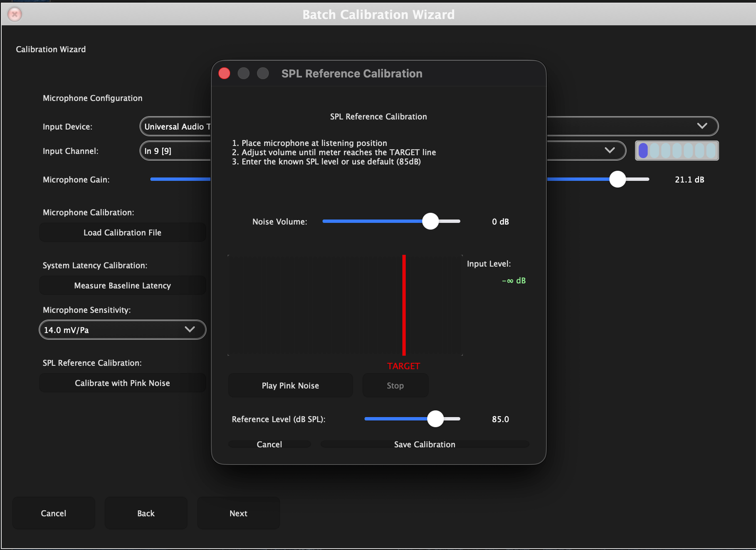Click Measure Baseline Latency button
Viewport: 756px width, 550px height.
(x=122, y=286)
